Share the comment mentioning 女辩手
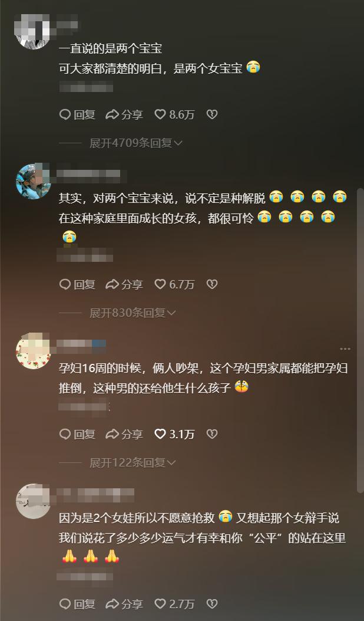The image size is (364, 621). coord(124,603)
